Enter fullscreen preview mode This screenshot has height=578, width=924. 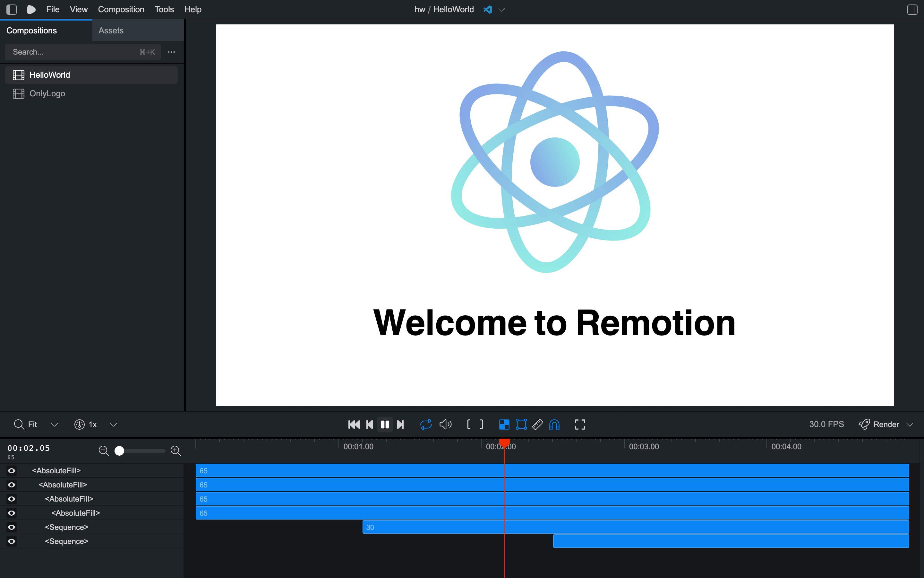point(580,424)
